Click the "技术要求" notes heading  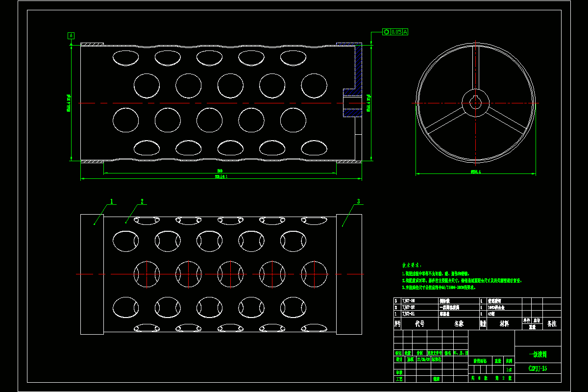[412, 265]
